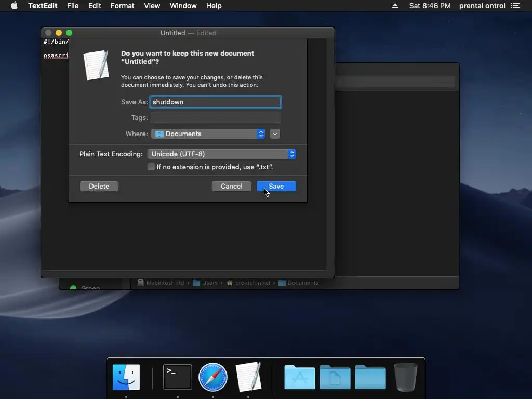
Task: Open the View menu
Action: [152, 6]
